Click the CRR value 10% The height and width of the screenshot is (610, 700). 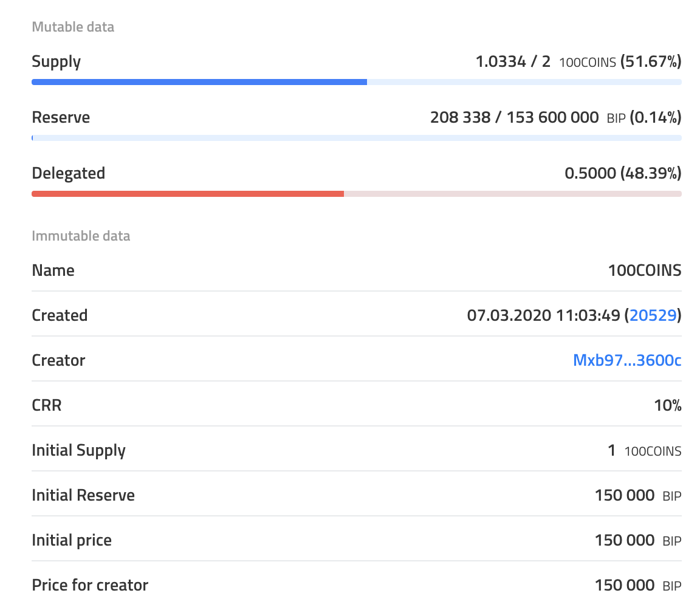tap(667, 405)
